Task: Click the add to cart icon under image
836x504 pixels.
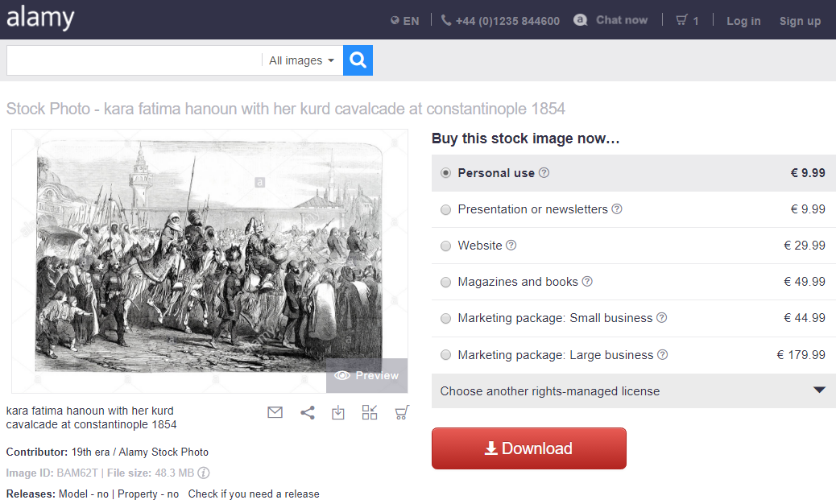Action: tap(402, 412)
